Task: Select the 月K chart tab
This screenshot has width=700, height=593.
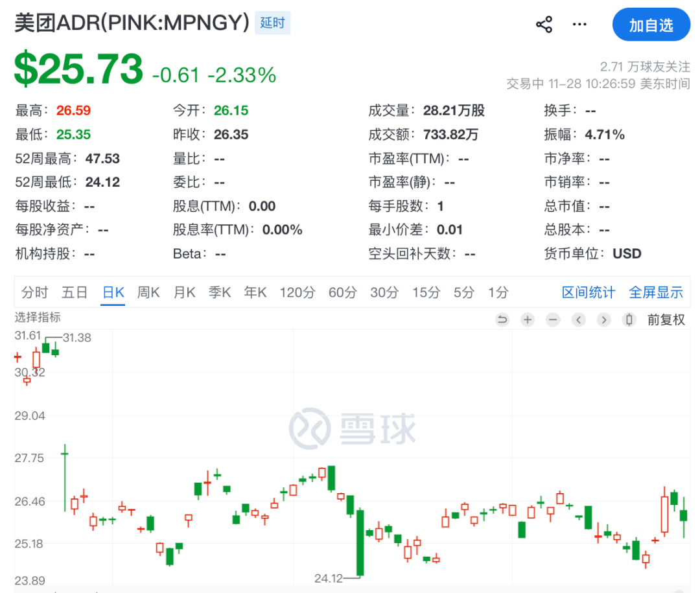Action: coord(184,292)
